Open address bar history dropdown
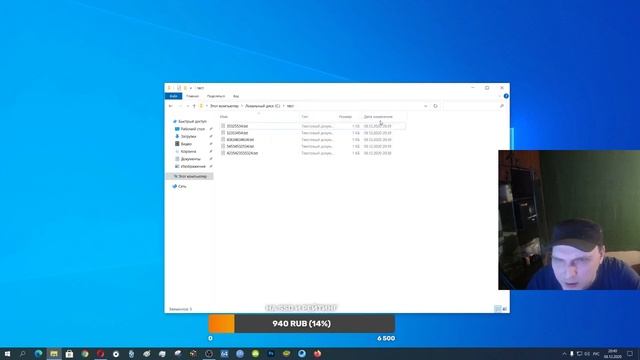The image size is (640, 360). 426,106
